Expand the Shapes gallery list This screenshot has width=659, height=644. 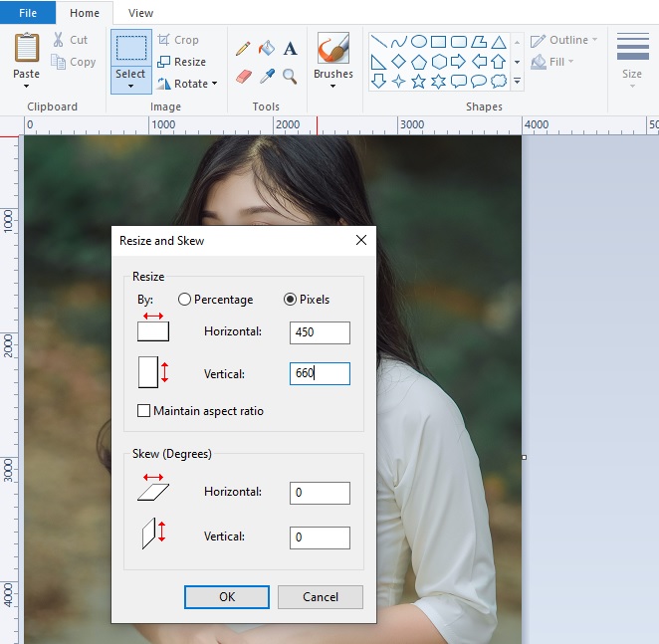click(x=518, y=81)
